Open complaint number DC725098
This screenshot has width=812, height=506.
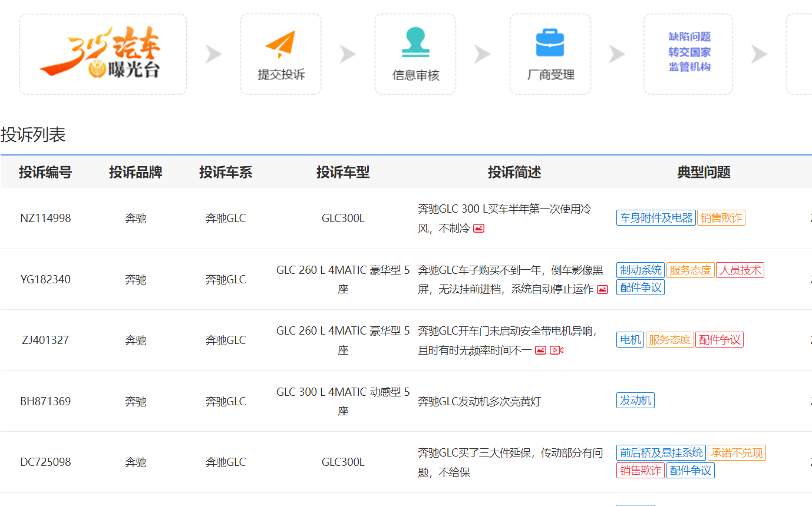point(45,462)
